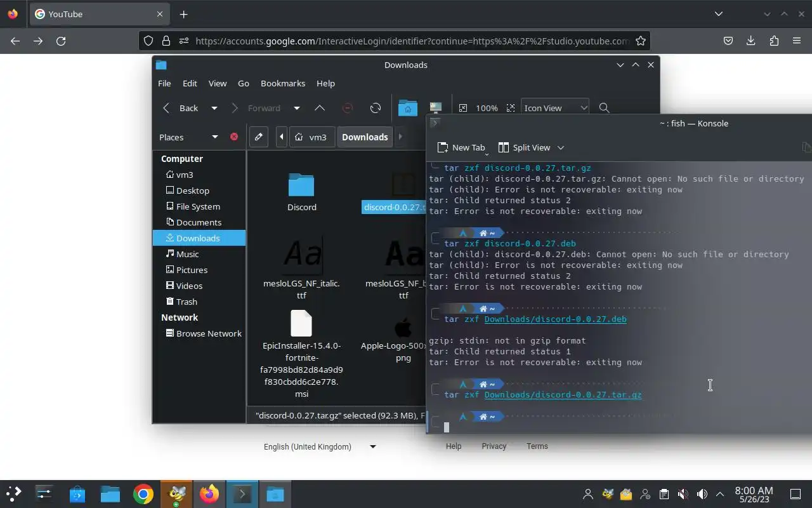Click the Downloads/discord-0.0.27.deb link in terminal
This screenshot has height=508, width=812.
pyautogui.click(x=555, y=319)
